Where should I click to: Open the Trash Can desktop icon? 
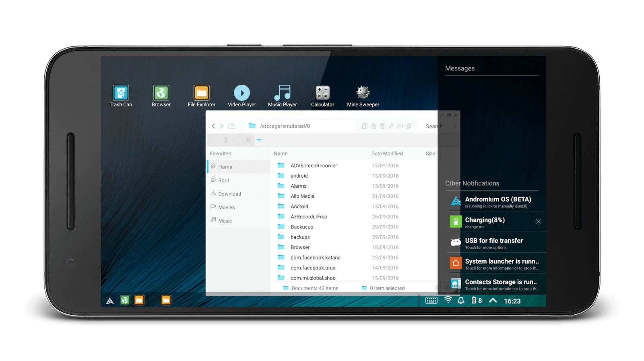pyautogui.click(x=121, y=96)
